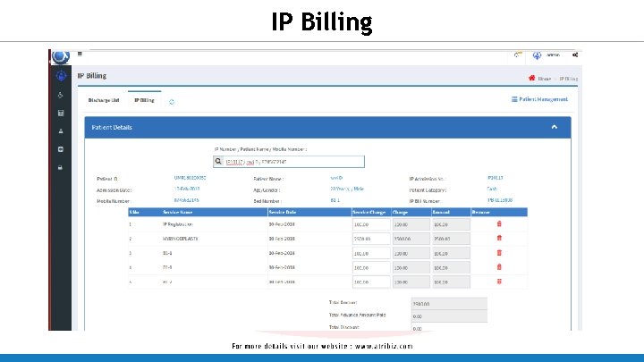Open the person icon in the sidebar
Image resolution: width=644 pixels, height=362 pixels.
pos(61,131)
